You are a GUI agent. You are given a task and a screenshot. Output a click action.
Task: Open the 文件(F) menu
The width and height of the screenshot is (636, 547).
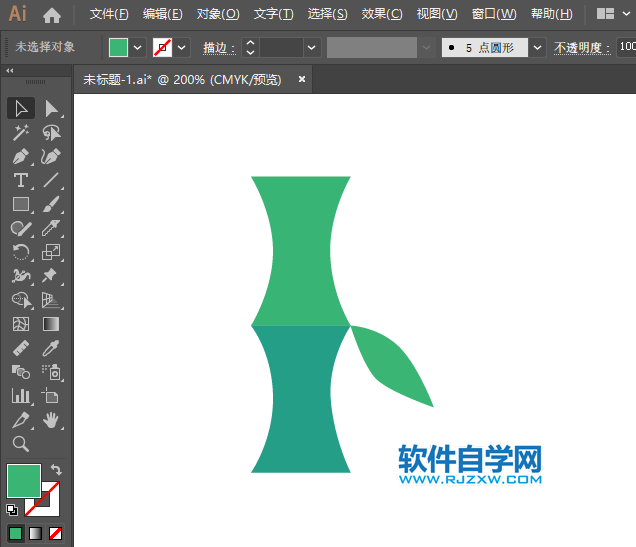[109, 14]
